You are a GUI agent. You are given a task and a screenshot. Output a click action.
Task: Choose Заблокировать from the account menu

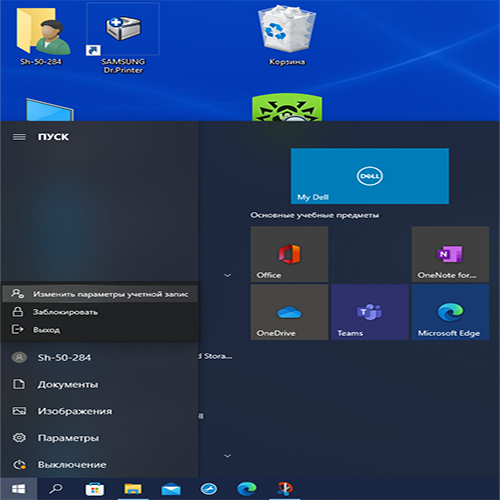[100, 312]
